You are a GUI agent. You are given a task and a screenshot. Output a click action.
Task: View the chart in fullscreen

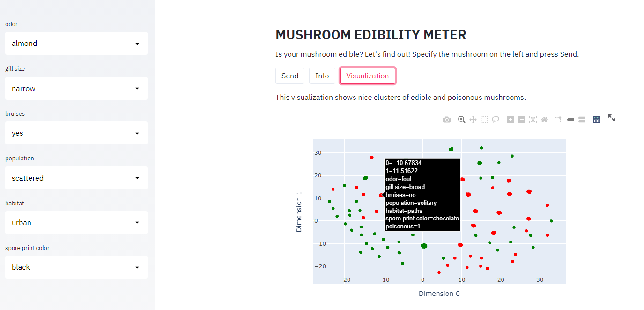pyautogui.click(x=612, y=118)
